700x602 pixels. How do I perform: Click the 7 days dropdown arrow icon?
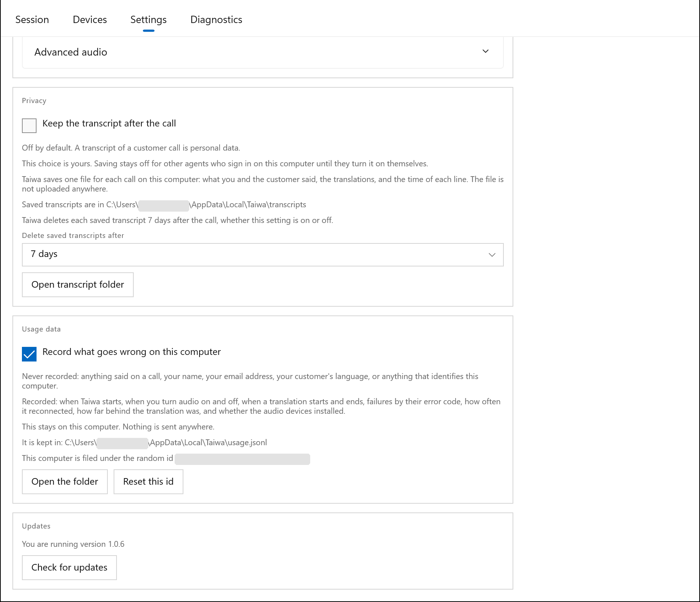[492, 255]
